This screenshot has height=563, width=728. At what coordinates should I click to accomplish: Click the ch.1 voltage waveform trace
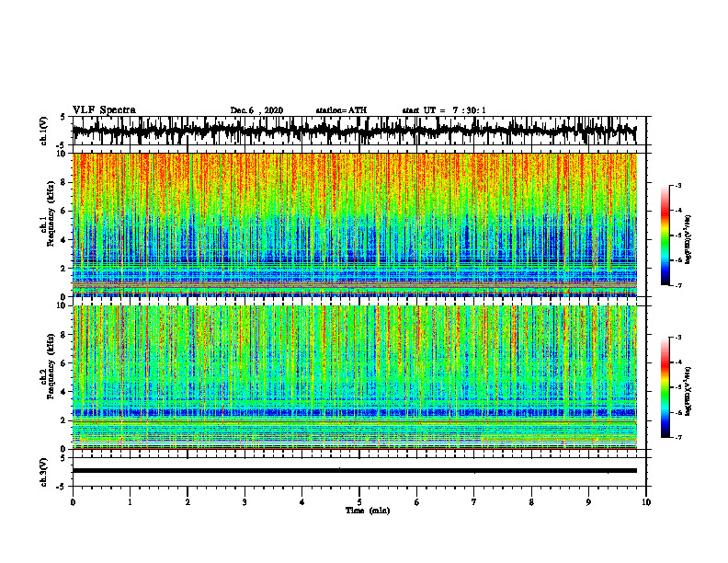pyautogui.click(x=354, y=131)
